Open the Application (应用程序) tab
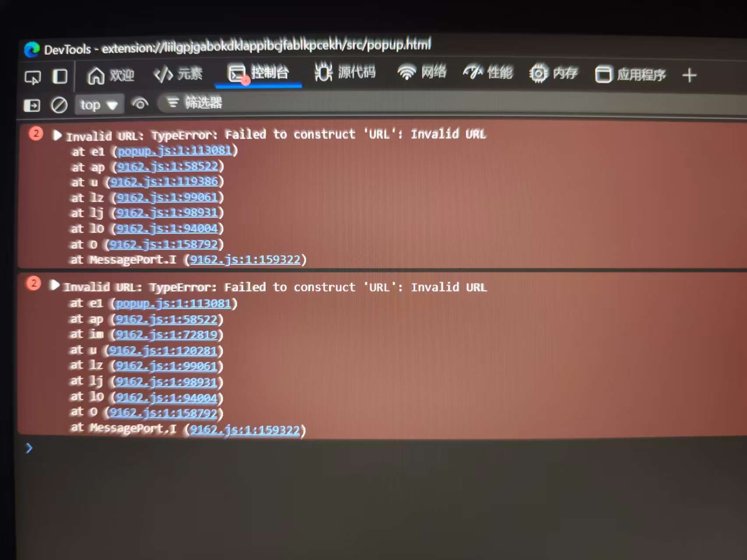This screenshot has height=560, width=747. click(x=630, y=75)
